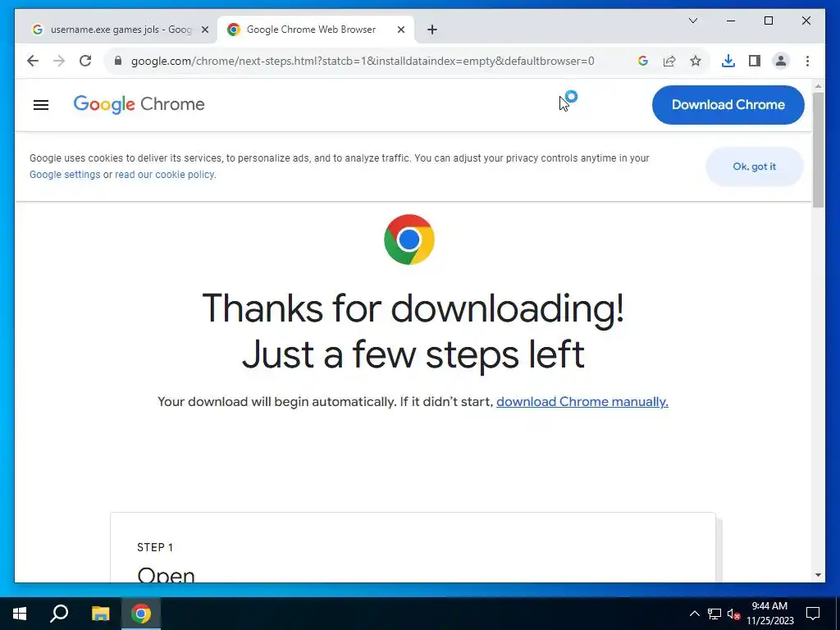This screenshot has height=630, width=840.
Task: Open a new browser tab
Action: pos(432,30)
